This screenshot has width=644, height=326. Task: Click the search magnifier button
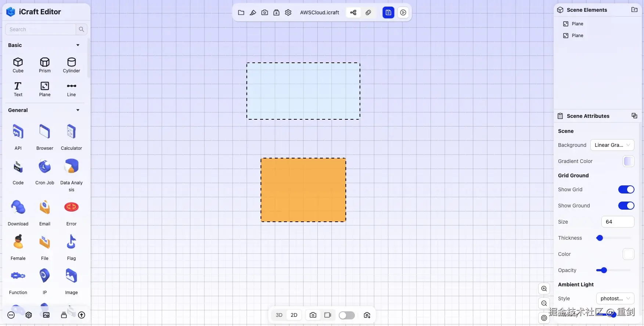(82, 29)
